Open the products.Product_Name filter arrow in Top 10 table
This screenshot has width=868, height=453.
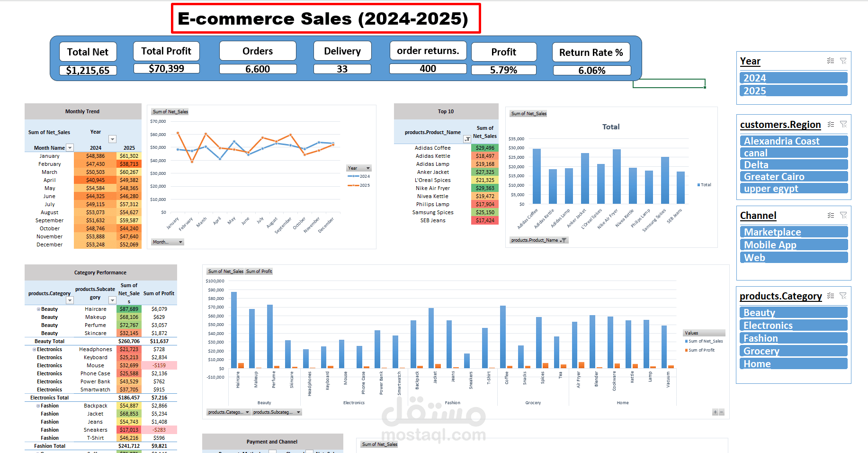point(467,139)
